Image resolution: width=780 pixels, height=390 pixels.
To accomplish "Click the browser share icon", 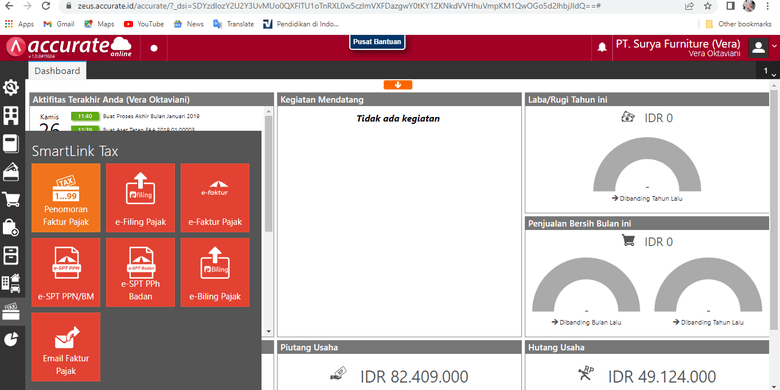I will pyautogui.click(x=689, y=6).
